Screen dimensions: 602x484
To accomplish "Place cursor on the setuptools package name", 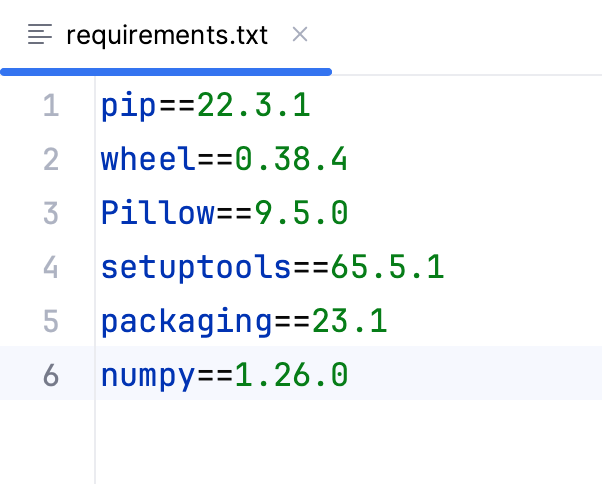I will [196, 268].
